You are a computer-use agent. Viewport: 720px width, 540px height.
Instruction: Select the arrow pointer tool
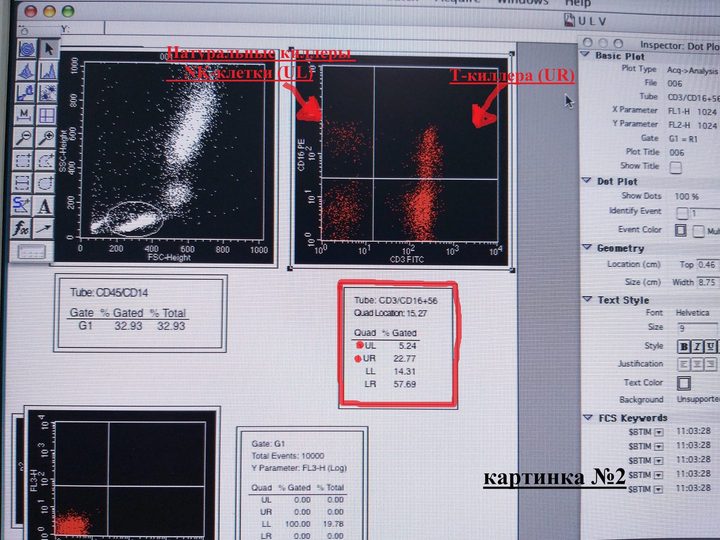coord(48,49)
